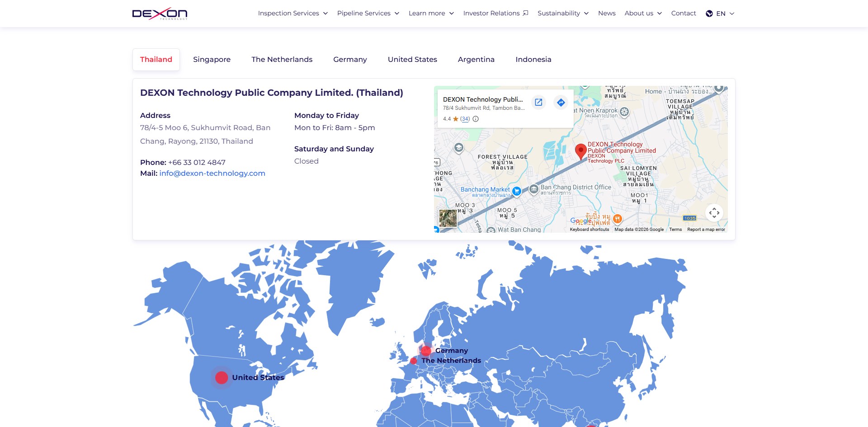Click United States label on world map

(258, 378)
